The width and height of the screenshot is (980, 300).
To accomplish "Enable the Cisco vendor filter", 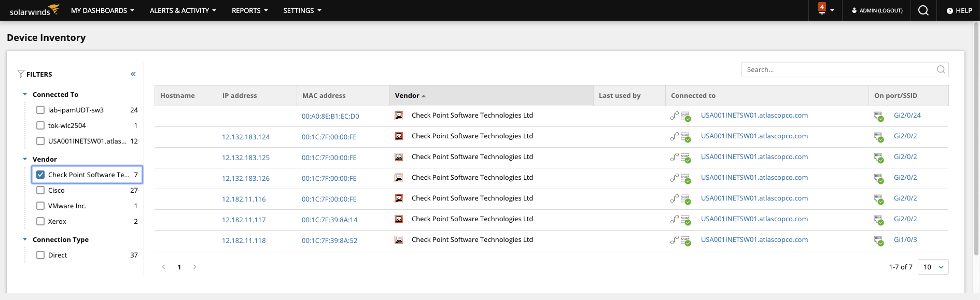I will pyautogui.click(x=40, y=190).
